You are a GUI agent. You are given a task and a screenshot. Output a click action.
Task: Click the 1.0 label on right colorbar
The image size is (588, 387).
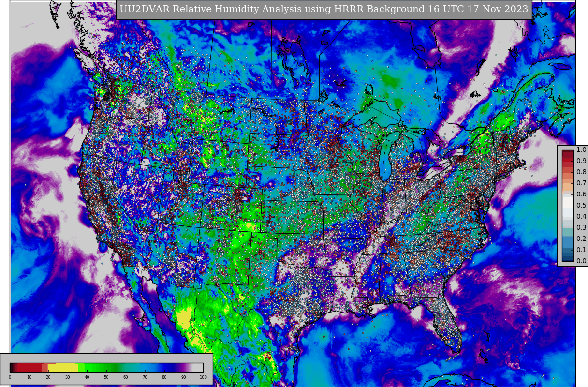581,150
